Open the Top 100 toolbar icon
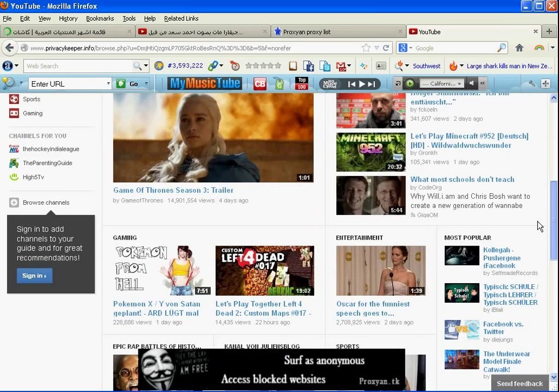The image size is (559, 392). pos(302,83)
